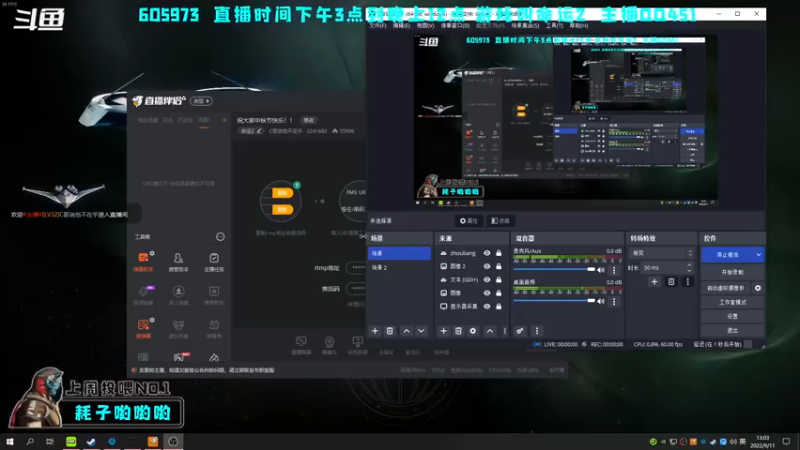Open virtual camera settings gear
The image size is (800, 450).
pyautogui.click(x=758, y=288)
